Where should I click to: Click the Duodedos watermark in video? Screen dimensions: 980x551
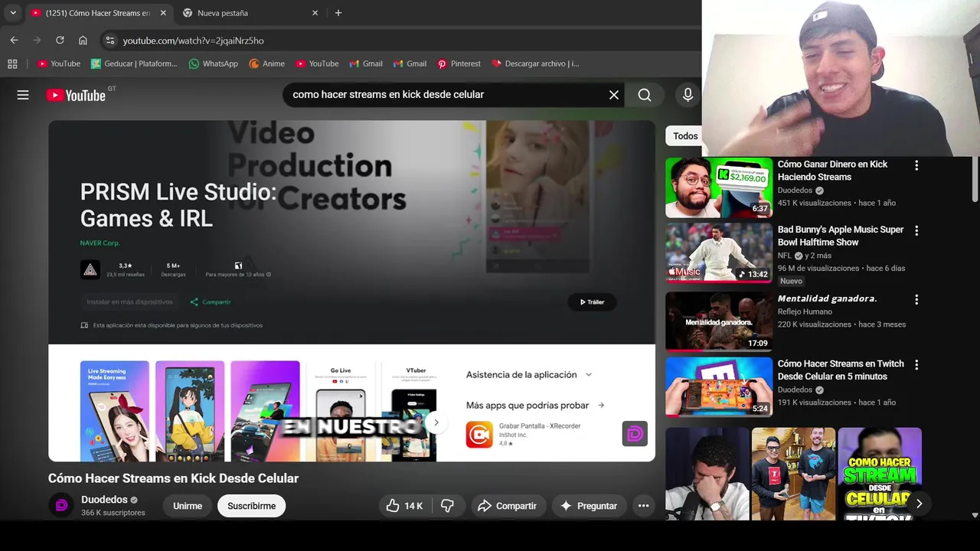635,434
